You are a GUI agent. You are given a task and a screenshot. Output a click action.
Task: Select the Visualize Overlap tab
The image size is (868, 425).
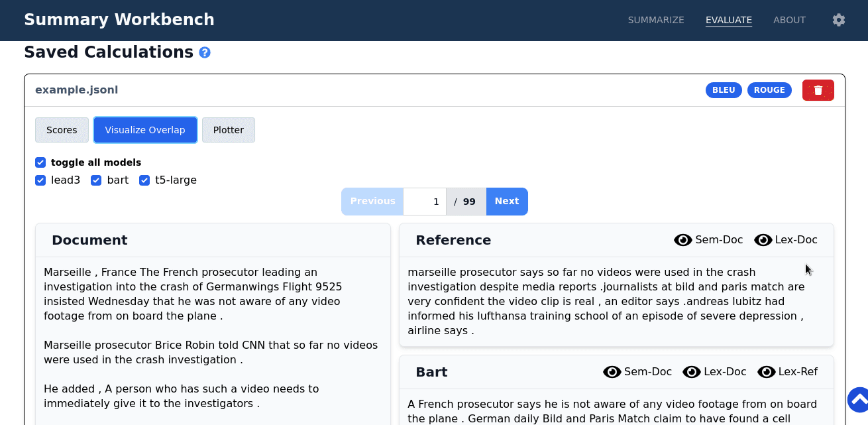tap(145, 130)
